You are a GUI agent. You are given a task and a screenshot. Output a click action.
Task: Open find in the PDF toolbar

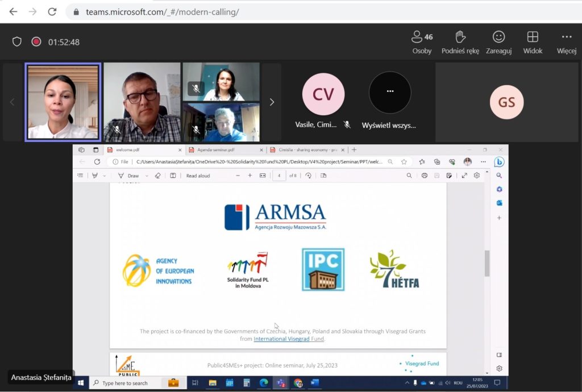409,176
